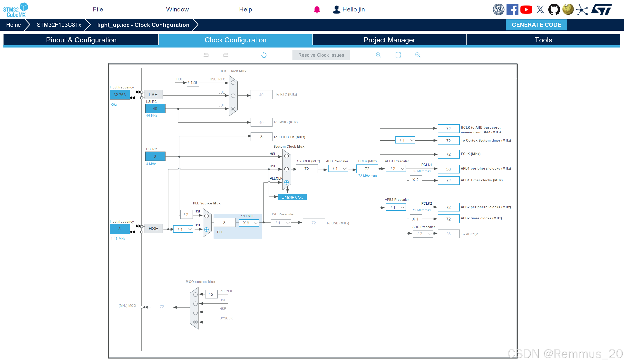The image size is (624, 364).
Task: Click the fit-to-screen zoom icon
Action: coord(398,55)
